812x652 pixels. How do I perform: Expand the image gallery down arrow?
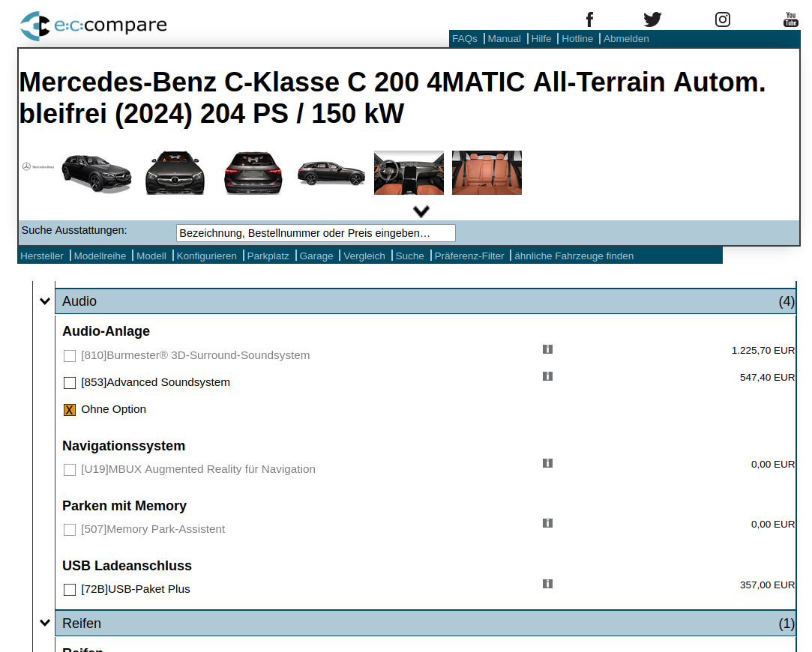421,211
